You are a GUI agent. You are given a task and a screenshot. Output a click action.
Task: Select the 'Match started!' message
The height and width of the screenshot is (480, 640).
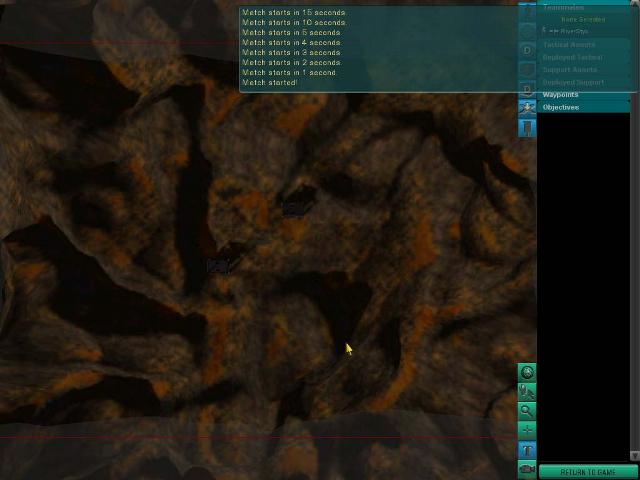click(269, 82)
